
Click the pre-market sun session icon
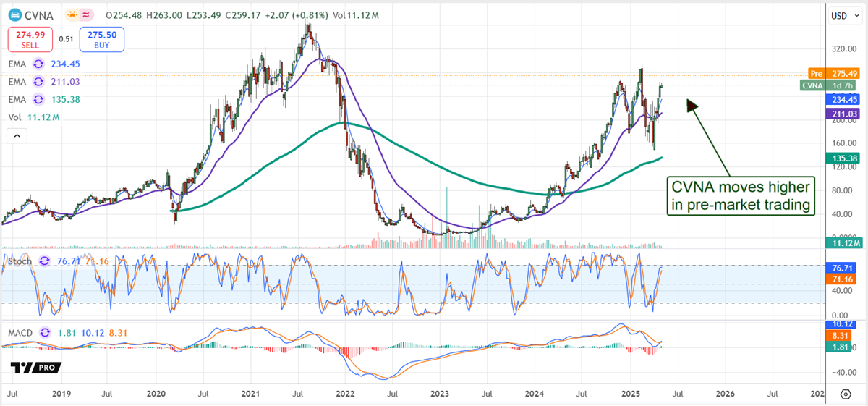72,15
